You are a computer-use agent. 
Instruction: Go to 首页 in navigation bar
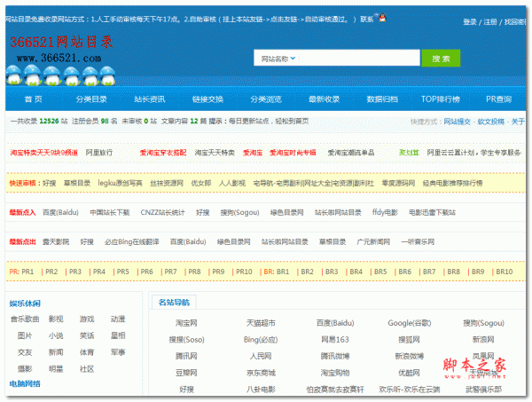[34, 99]
